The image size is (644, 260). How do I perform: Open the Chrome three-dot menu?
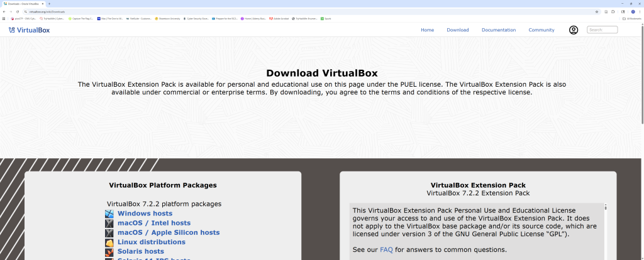coord(640,11)
